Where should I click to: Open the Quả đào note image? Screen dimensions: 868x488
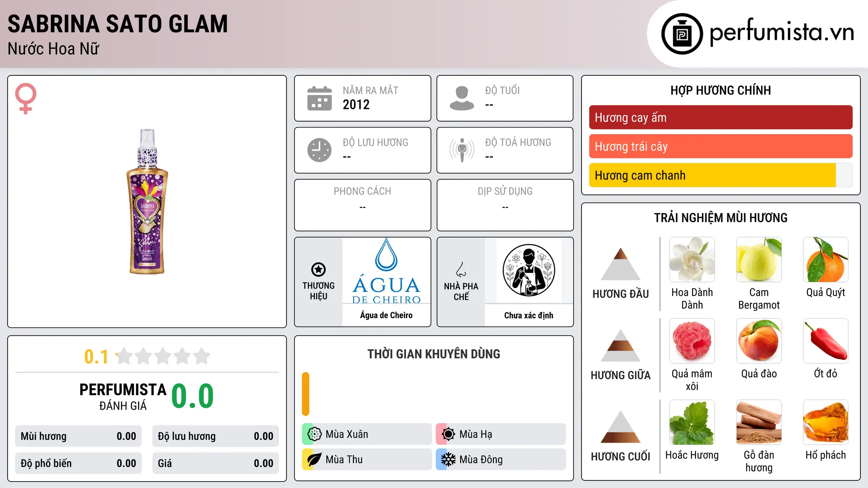759,341
